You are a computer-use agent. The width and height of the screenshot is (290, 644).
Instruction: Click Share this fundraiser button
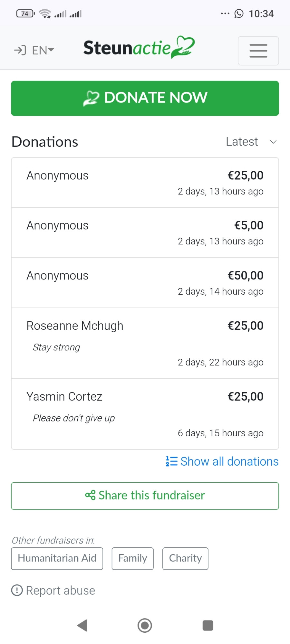[x=145, y=496]
